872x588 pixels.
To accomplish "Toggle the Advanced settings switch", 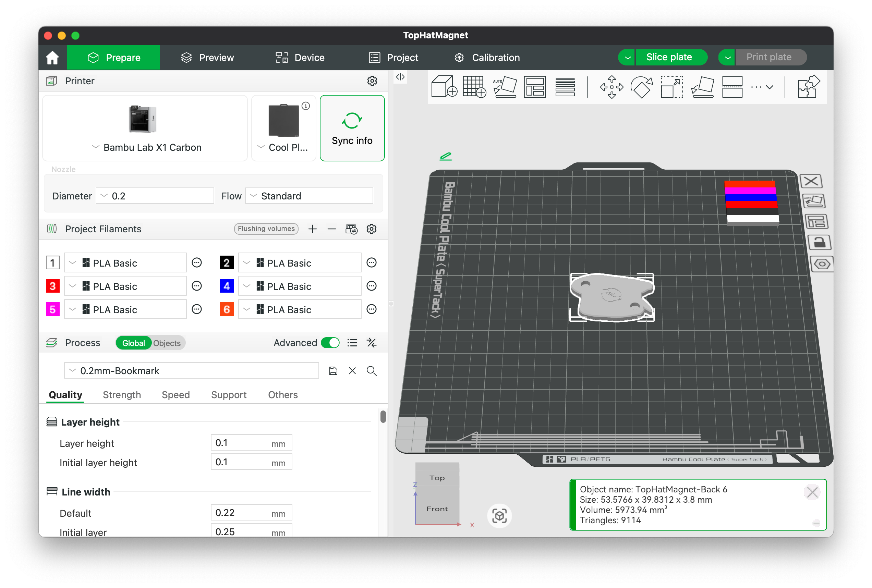I will [x=330, y=342].
